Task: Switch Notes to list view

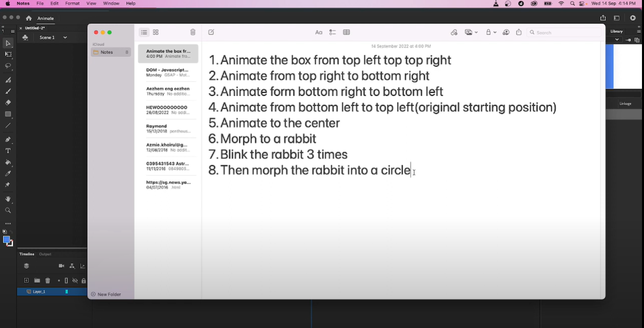Action: coord(144,32)
